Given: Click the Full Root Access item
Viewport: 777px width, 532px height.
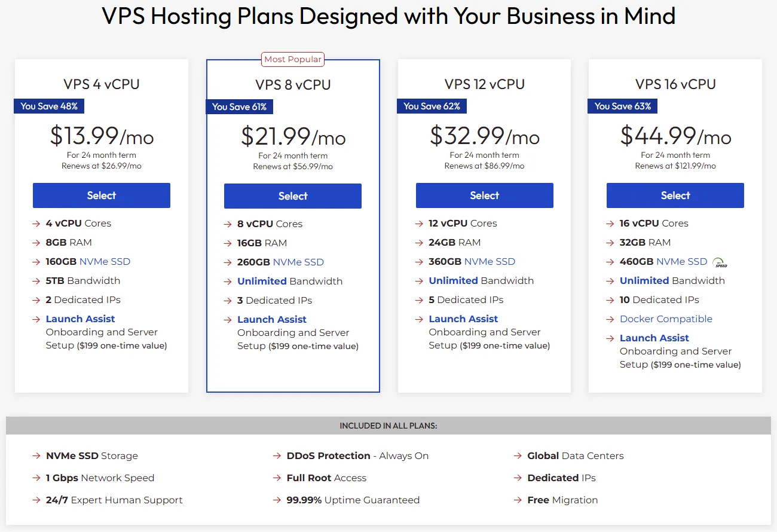Looking at the screenshot, I should click(x=326, y=478).
